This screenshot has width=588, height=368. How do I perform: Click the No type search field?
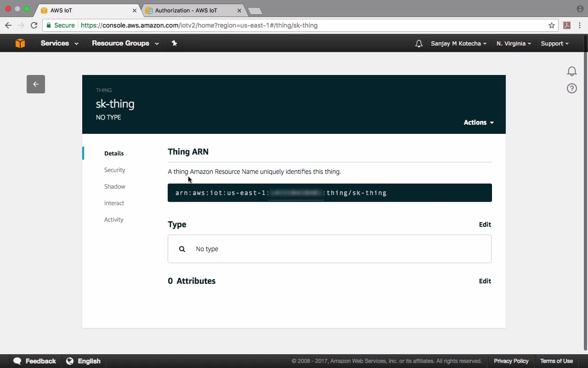329,249
